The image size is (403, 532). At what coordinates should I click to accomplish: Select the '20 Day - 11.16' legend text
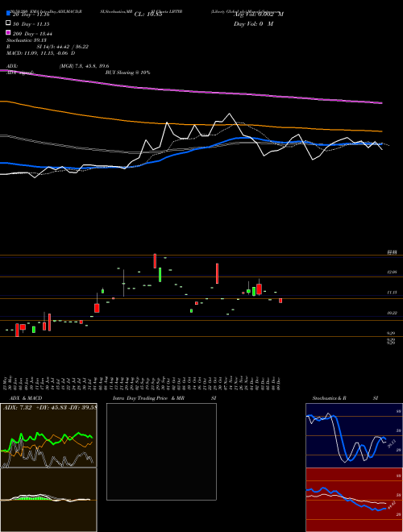[x=31, y=15]
